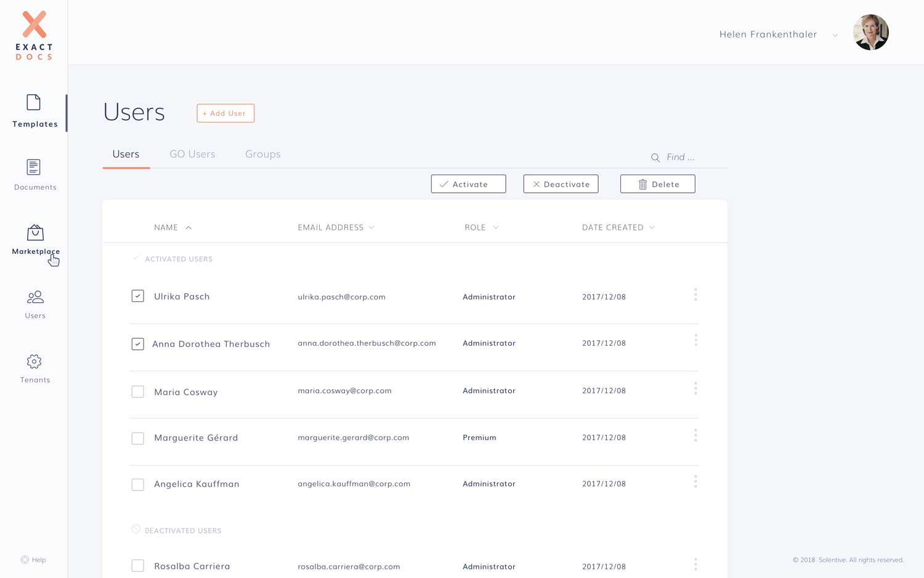This screenshot has height=578, width=924.
Task: Switch to the GO Users tab
Action: tap(192, 154)
